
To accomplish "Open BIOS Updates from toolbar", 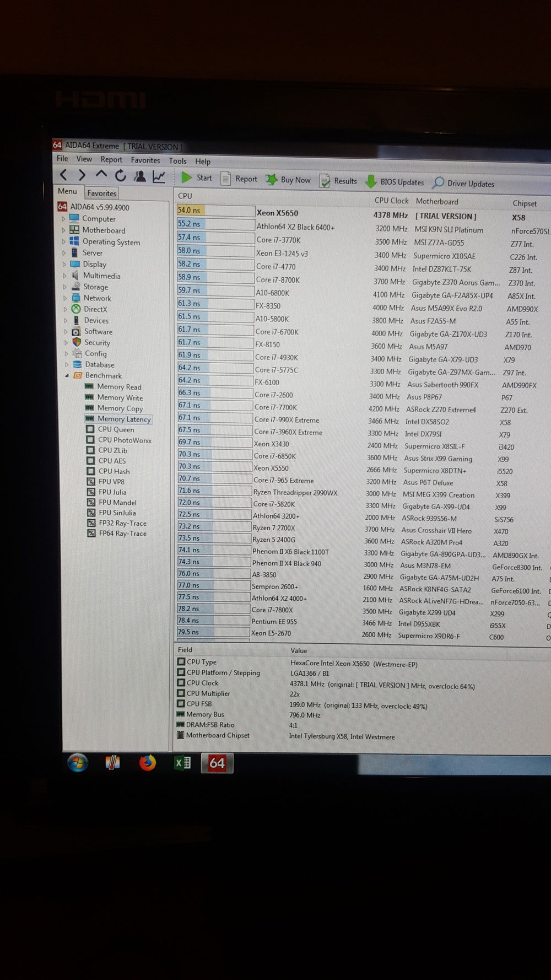I will (x=395, y=182).
